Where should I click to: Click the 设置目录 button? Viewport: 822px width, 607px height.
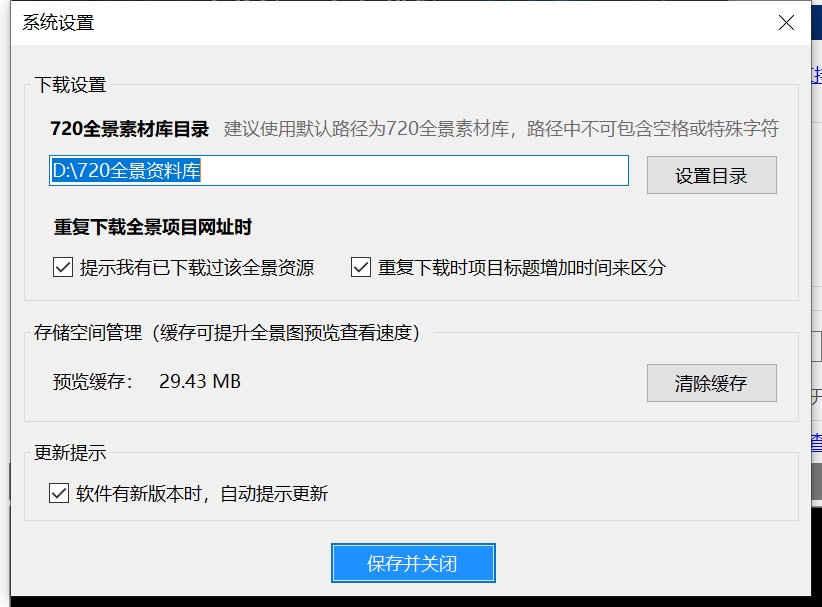point(711,175)
